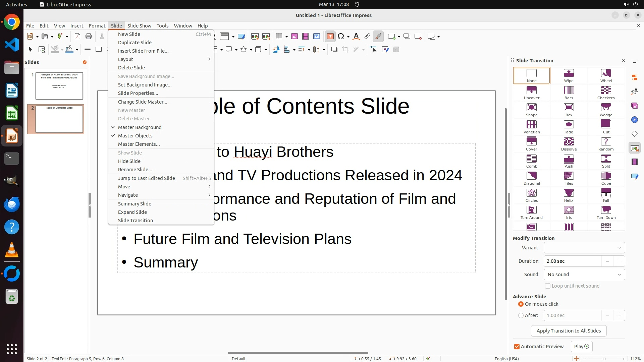Image resolution: width=644 pixels, height=362 pixels.
Task: Click the Slide Properties menu entry
Action: point(138,93)
